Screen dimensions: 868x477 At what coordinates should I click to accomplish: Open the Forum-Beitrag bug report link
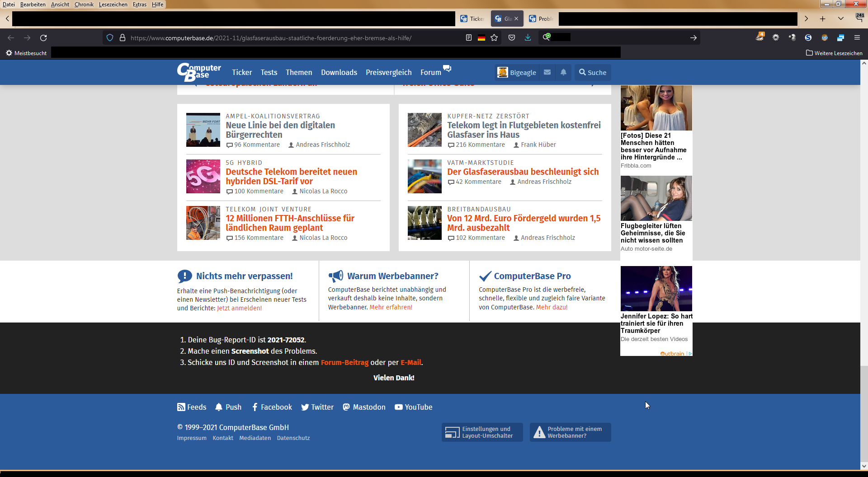tap(344, 362)
